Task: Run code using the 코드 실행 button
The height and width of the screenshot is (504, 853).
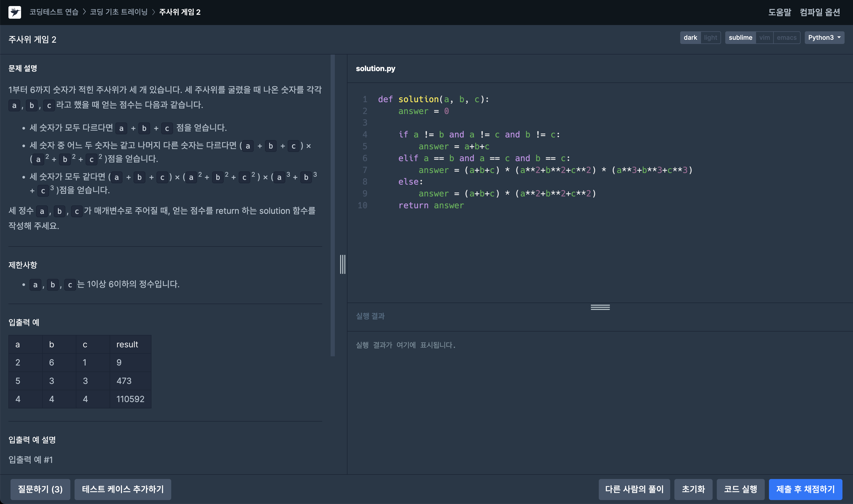Action: pyautogui.click(x=741, y=489)
